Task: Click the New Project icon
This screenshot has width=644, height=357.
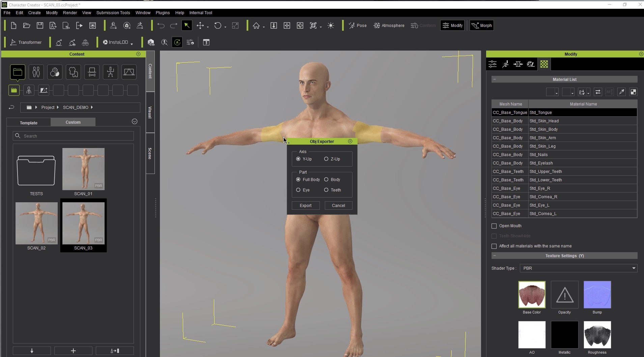Action: tap(13, 26)
